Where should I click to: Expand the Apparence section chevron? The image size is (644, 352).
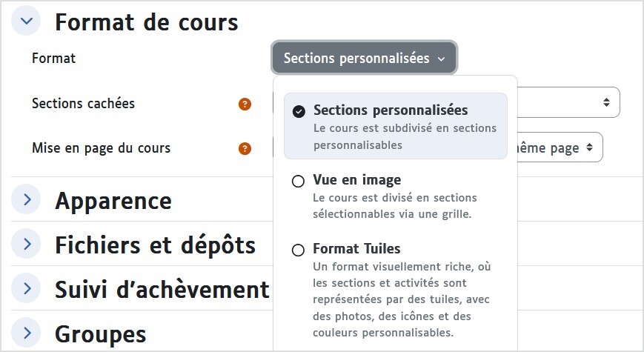coord(26,199)
